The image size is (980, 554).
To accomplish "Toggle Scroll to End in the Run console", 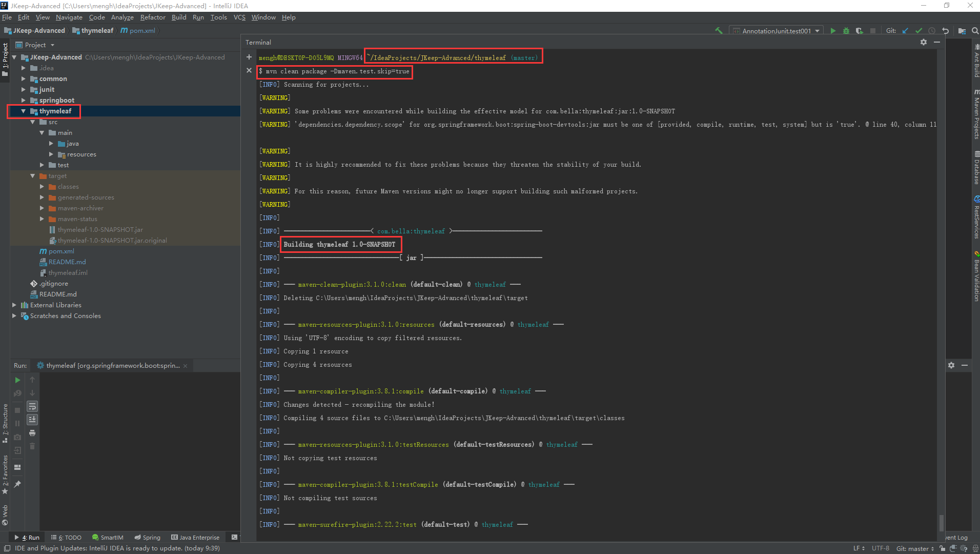I will tap(32, 420).
